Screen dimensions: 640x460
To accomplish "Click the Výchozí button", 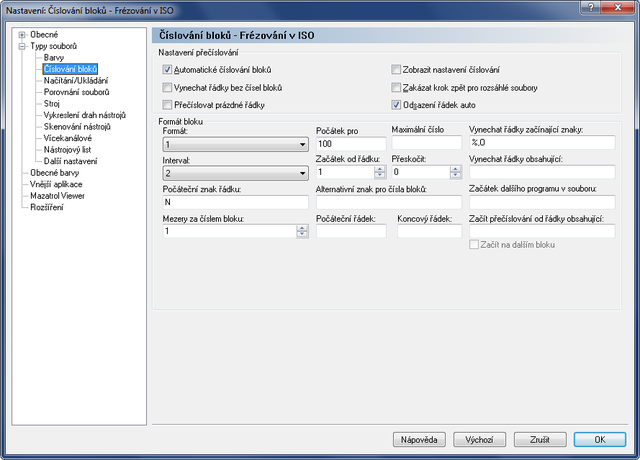I will point(480,440).
